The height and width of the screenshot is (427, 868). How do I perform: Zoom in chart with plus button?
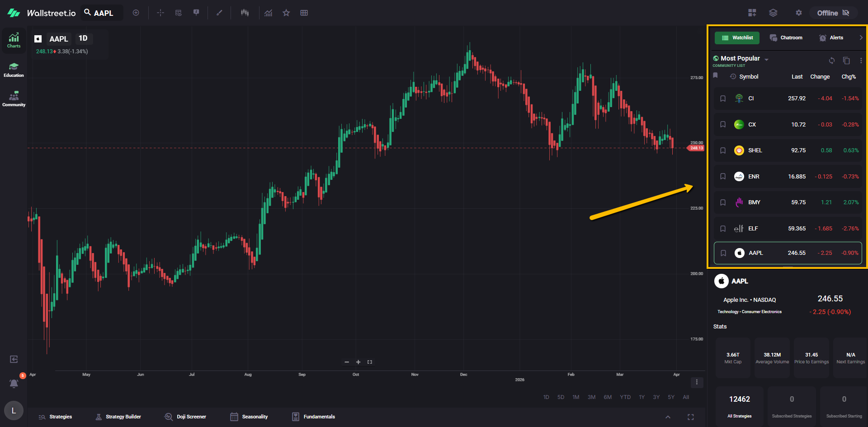coord(358,362)
